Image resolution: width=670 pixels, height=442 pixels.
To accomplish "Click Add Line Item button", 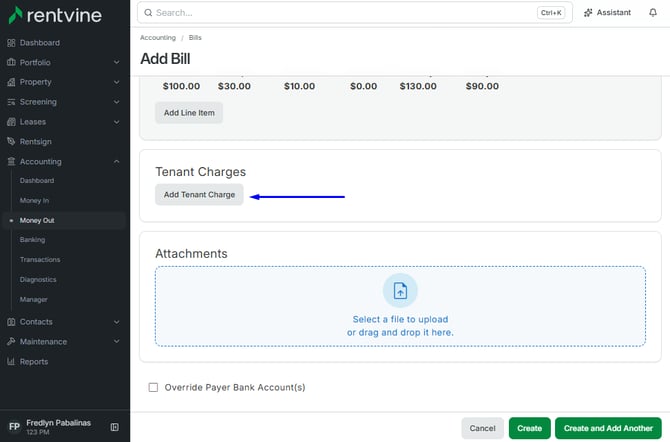I will (189, 113).
